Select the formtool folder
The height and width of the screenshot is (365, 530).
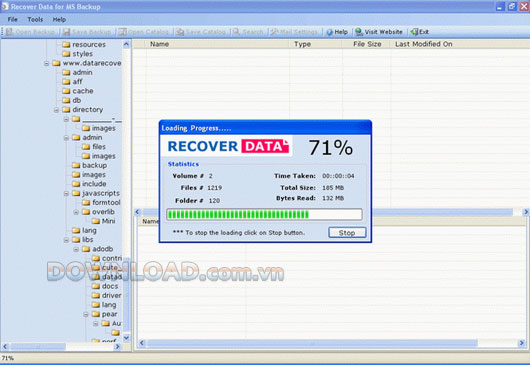click(106, 202)
